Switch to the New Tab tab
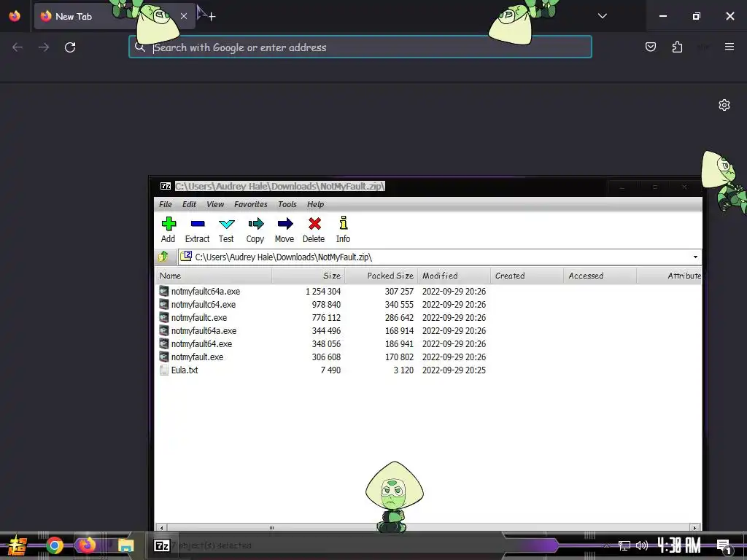The height and width of the screenshot is (560, 747). tap(115, 16)
